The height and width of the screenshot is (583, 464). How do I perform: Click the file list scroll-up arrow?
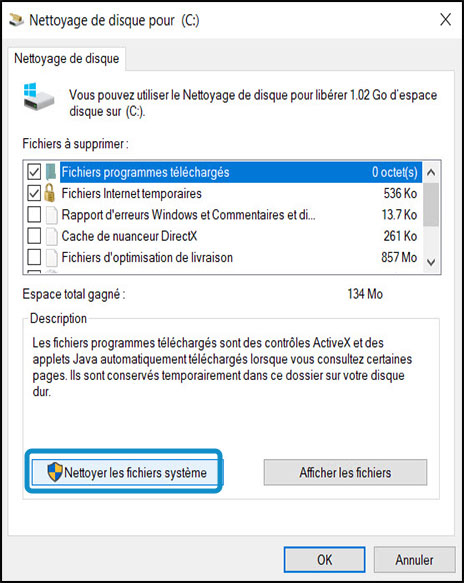(431, 172)
